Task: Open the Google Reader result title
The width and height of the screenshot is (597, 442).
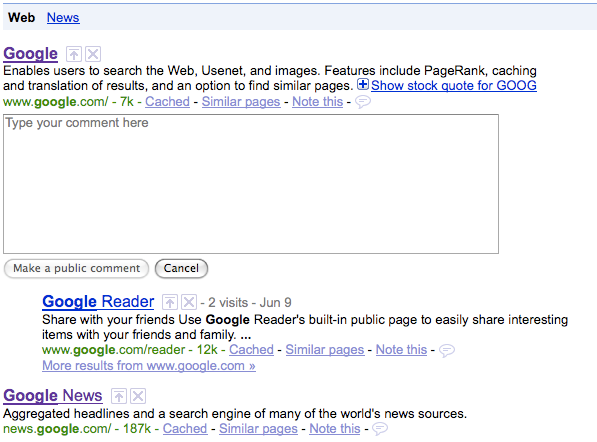Action: tap(98, 302)
